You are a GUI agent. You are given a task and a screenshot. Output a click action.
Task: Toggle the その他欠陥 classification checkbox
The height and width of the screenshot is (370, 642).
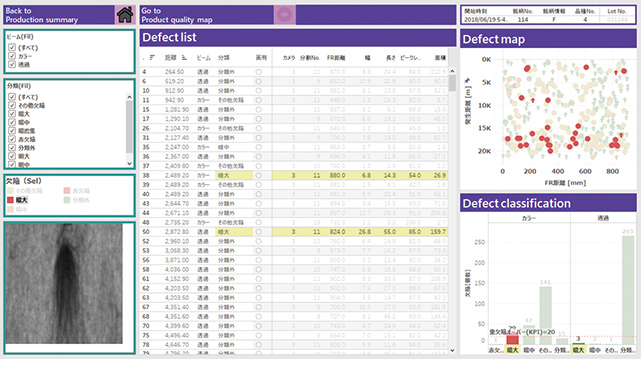coord(12,105)
